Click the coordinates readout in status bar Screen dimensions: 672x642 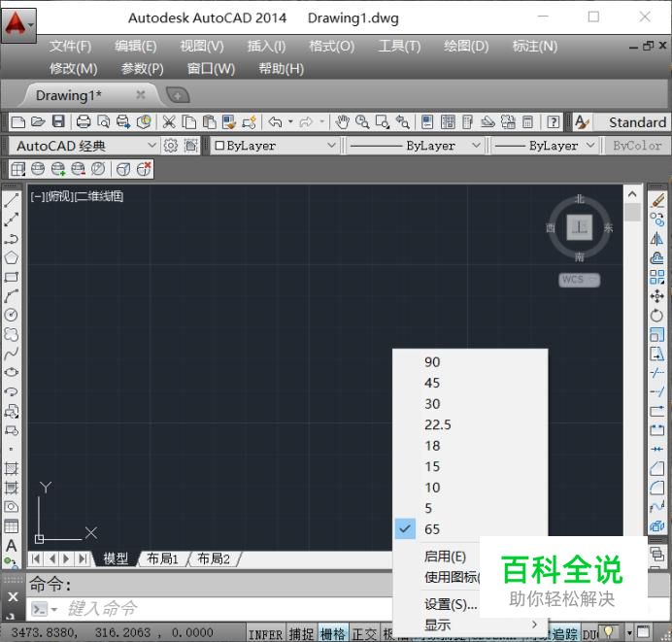[113, 633]
